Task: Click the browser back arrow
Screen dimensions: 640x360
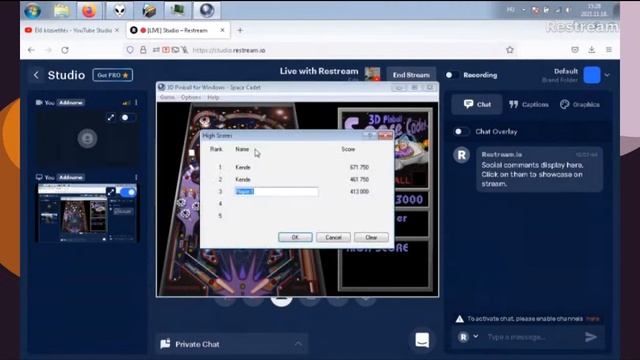Action: click(31, 50)
